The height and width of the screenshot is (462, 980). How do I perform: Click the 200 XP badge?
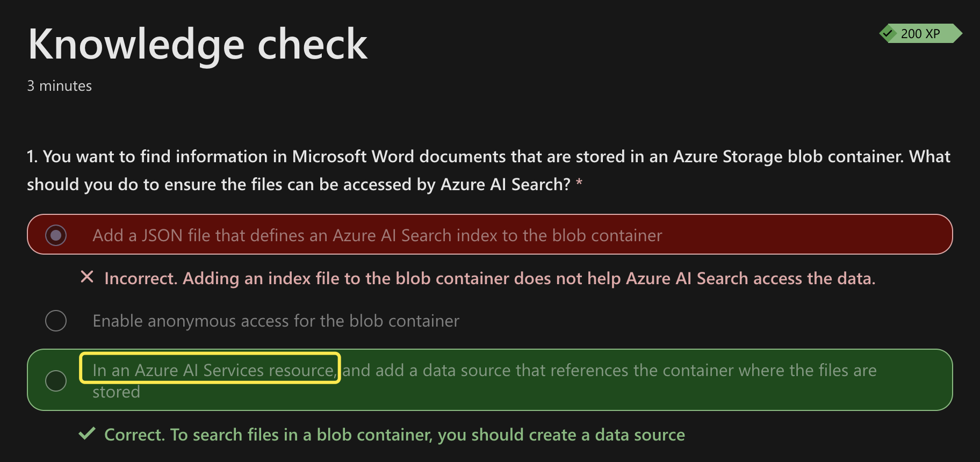click(x=920, y=33)
